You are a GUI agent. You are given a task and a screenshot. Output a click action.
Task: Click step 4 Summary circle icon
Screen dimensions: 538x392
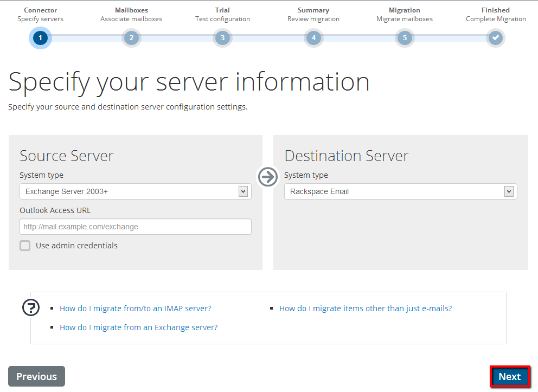coord(313,38)
